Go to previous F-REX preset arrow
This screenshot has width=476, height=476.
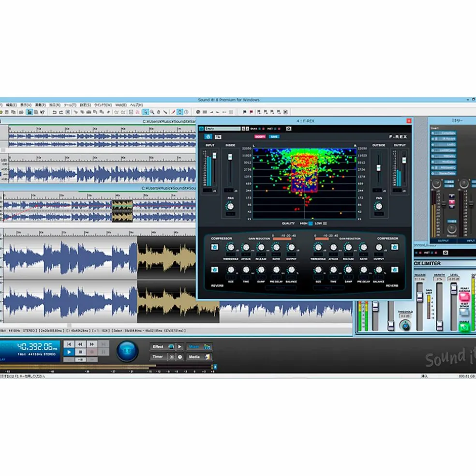tap(243, 129)
